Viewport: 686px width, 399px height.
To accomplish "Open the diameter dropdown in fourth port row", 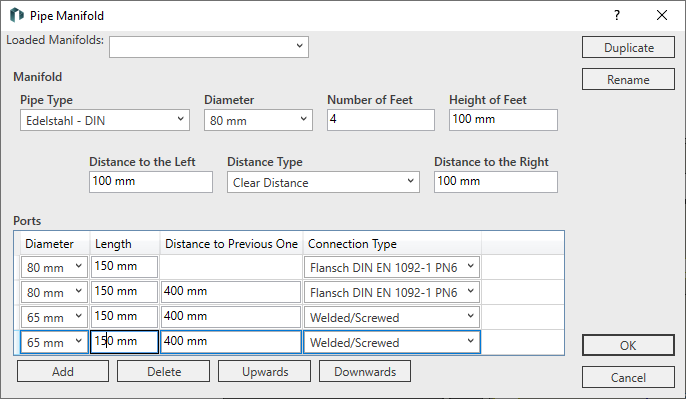I will coord(54,342).
